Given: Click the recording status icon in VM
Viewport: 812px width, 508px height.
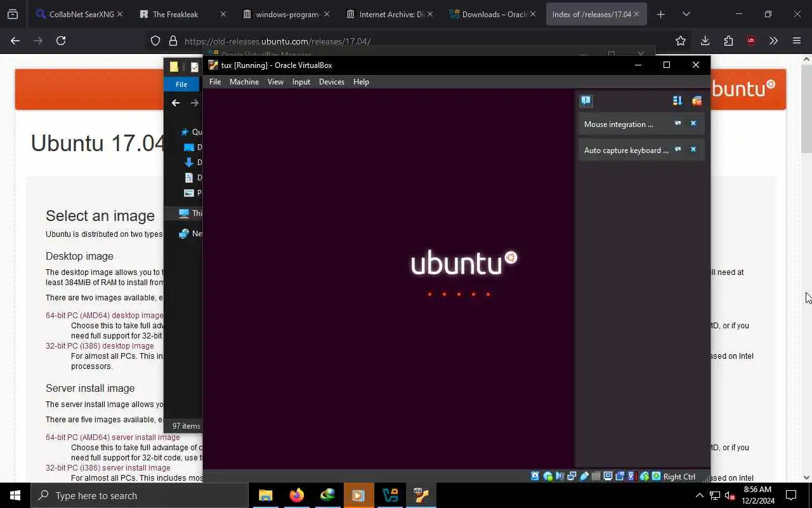Looking at the screenshot, I should 620,476.
